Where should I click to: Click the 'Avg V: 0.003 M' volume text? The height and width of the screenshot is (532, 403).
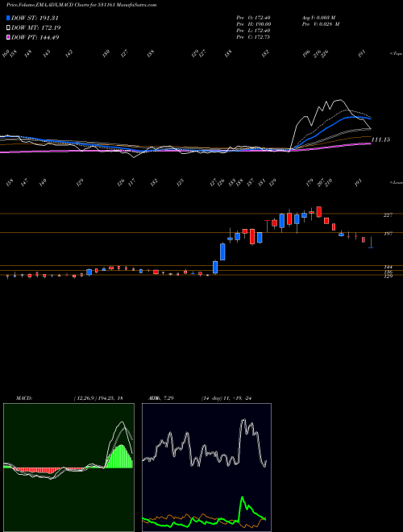[318, 18]
